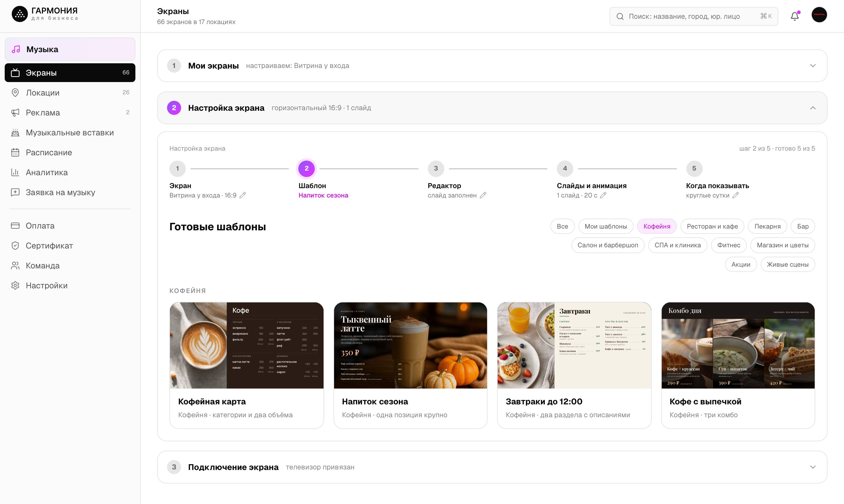Choose the Акции filter chip

point(741,265)
